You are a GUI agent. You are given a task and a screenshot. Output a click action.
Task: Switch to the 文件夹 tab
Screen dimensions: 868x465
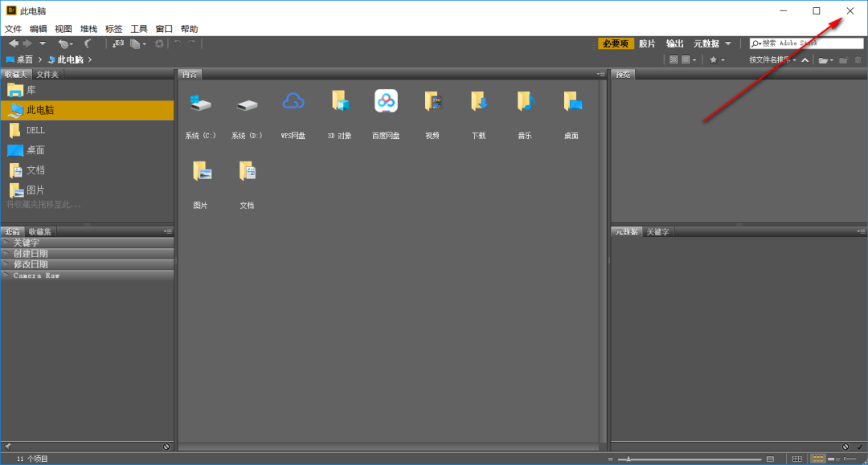coord(47,73)
